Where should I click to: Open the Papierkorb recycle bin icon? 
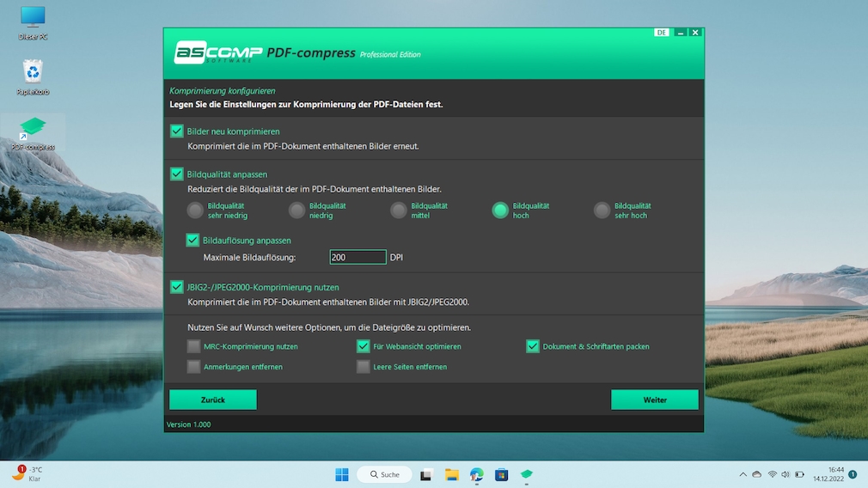tap(33, 72)
